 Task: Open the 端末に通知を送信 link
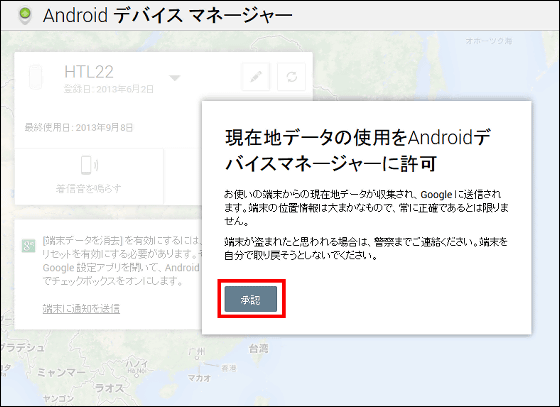click(x=81, y=308)
